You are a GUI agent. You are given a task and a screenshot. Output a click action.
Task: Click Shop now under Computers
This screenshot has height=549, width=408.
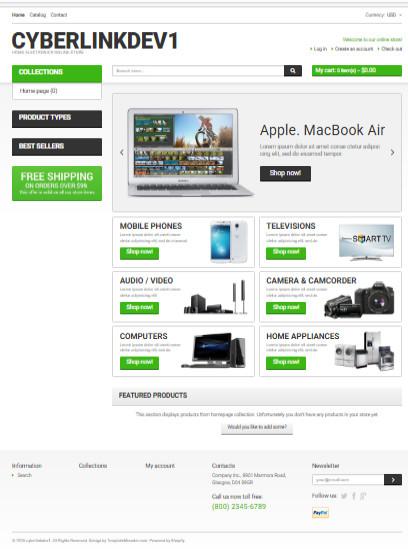point(139,363)
